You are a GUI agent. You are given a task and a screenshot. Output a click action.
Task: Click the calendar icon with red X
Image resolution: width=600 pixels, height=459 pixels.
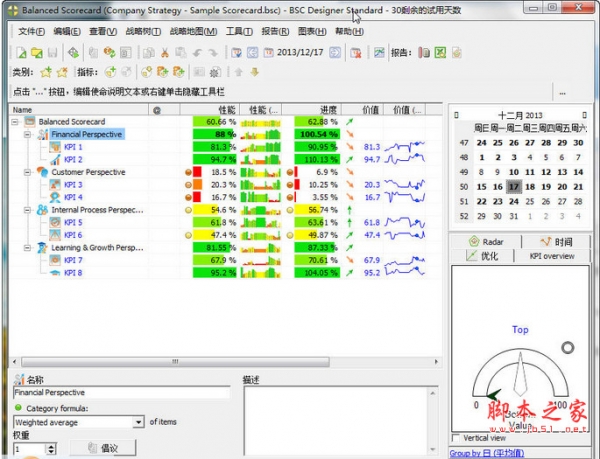(356, 52)
